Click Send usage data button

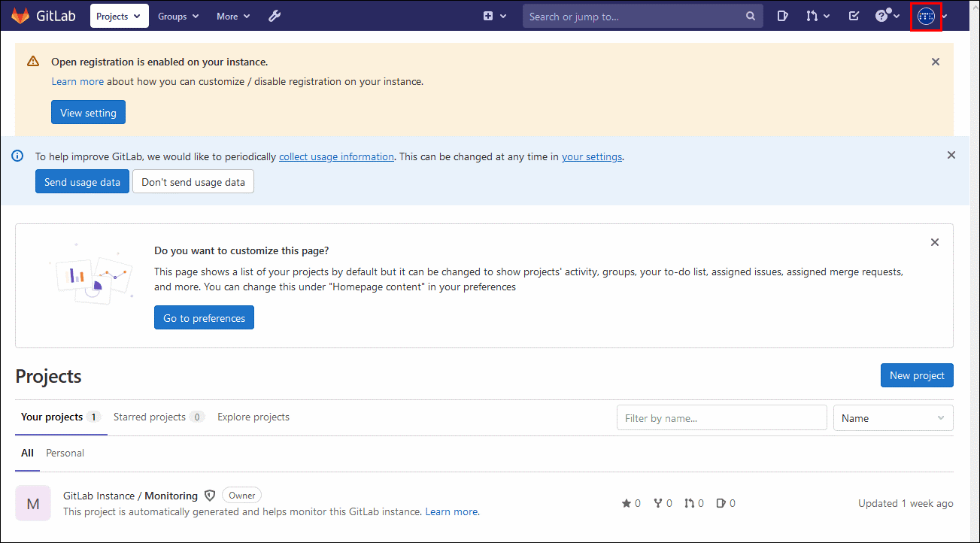pyautogui.click(x=82, y=182)
